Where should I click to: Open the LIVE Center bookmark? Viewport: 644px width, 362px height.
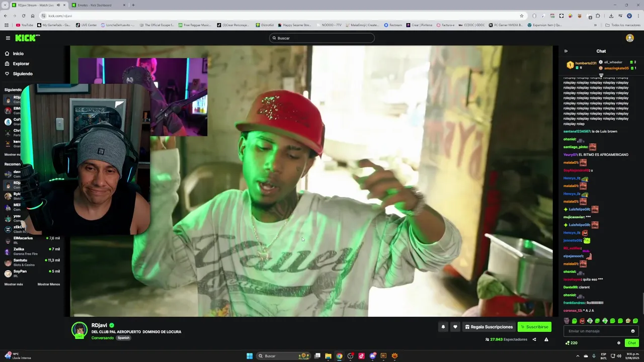(86, 25)
